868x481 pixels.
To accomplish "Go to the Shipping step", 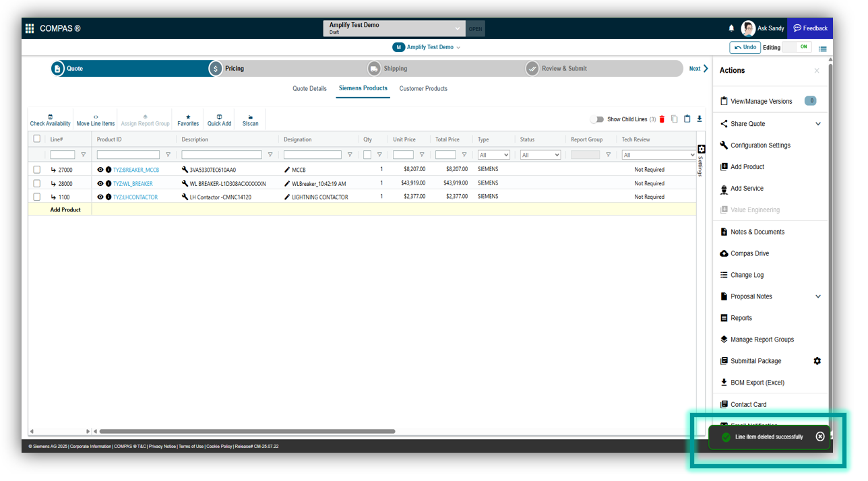I will [x=388, y=69].
